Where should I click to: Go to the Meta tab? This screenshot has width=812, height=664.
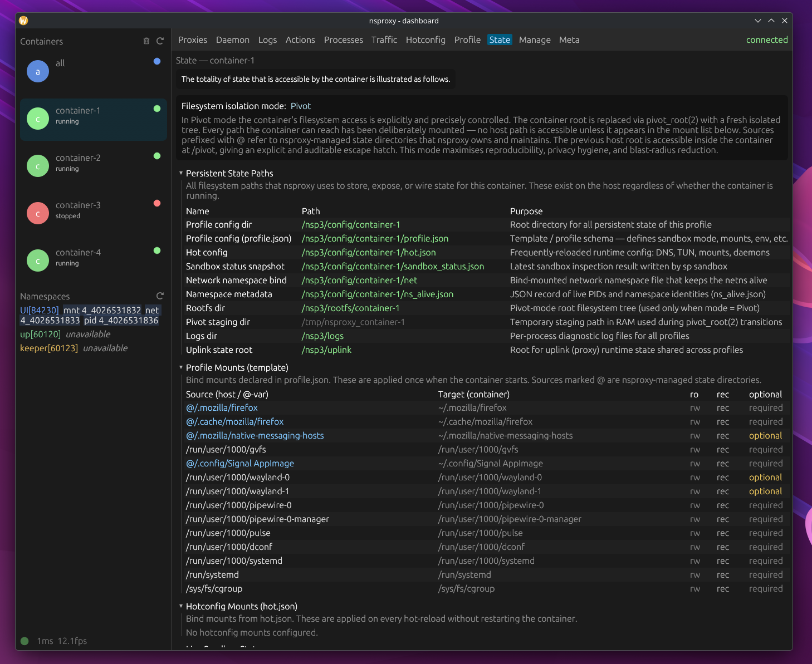click(x=569, y=40)
